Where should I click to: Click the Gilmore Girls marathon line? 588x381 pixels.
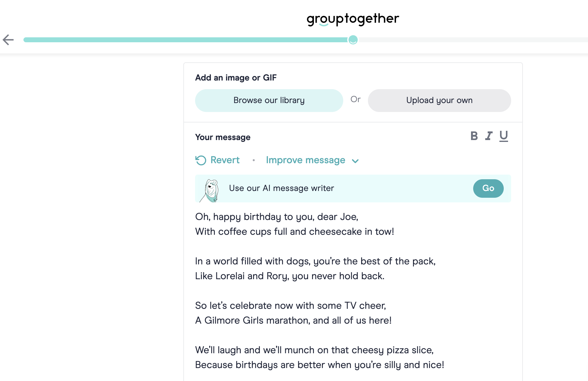click(x=293, y=321)
